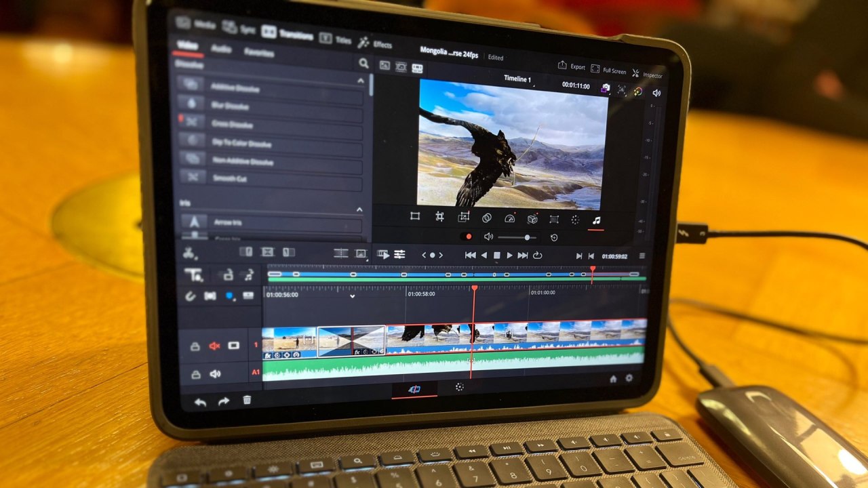
Task: Select the Video transitions sub-tab
Action: point(187,45)
